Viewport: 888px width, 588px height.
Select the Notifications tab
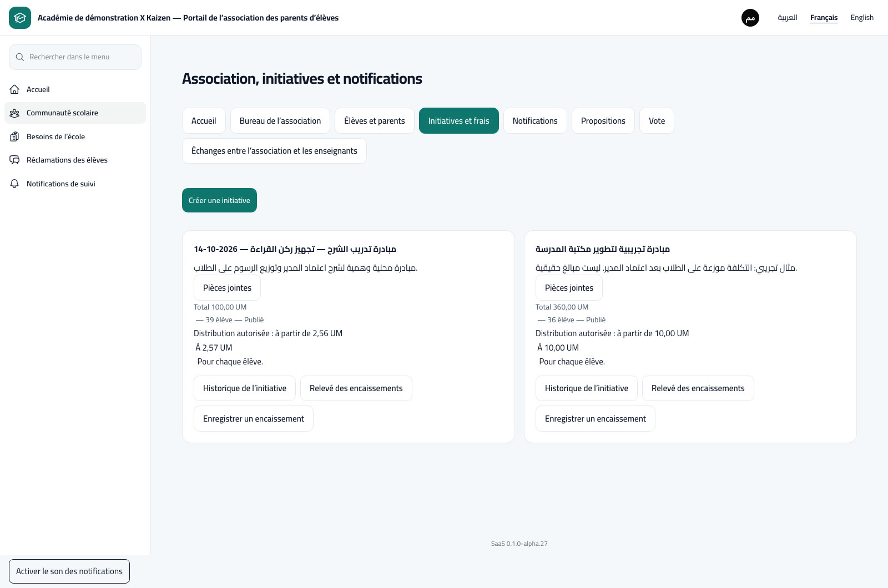(535, 121)
